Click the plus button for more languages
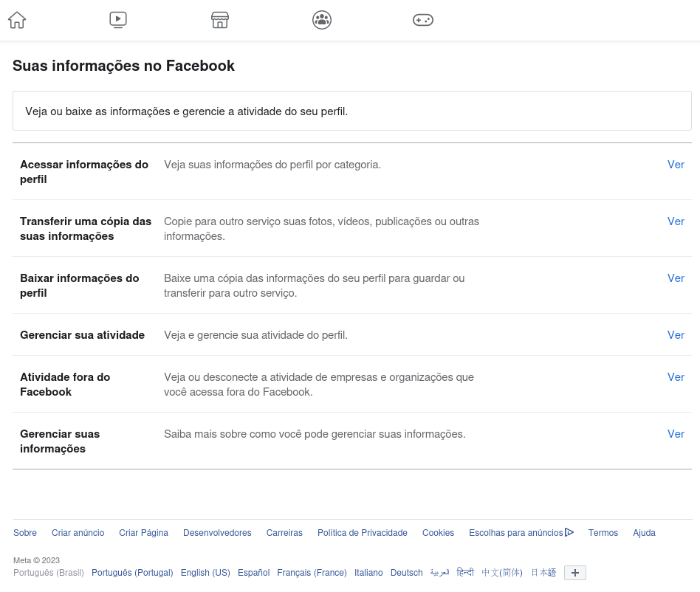Image resolution: width=700 pixels, height=592 pixels. 575,573
